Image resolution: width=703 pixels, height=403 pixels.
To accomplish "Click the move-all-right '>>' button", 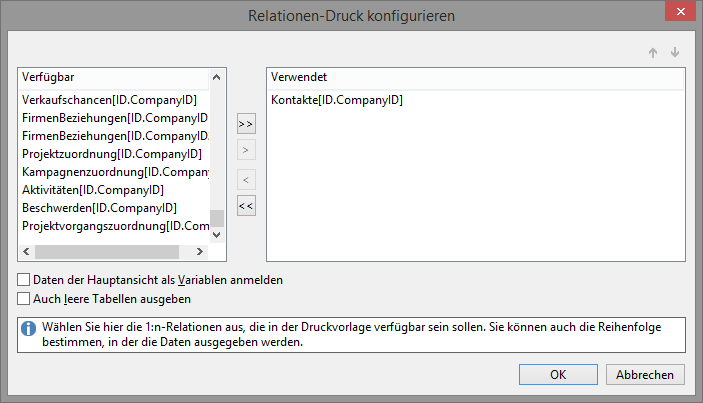I will coord(246,124).
